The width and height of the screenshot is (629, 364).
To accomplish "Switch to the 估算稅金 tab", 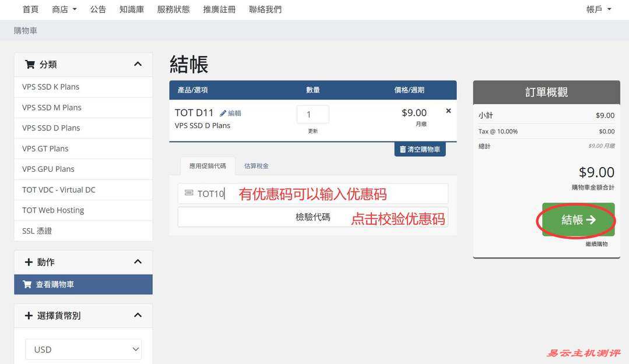I will click(256, 165).
